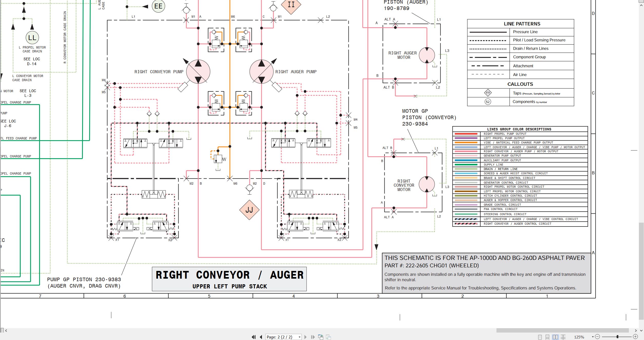Click the next view icon
The width and height of the screenshot is (644, 340).
coord(328,337)
